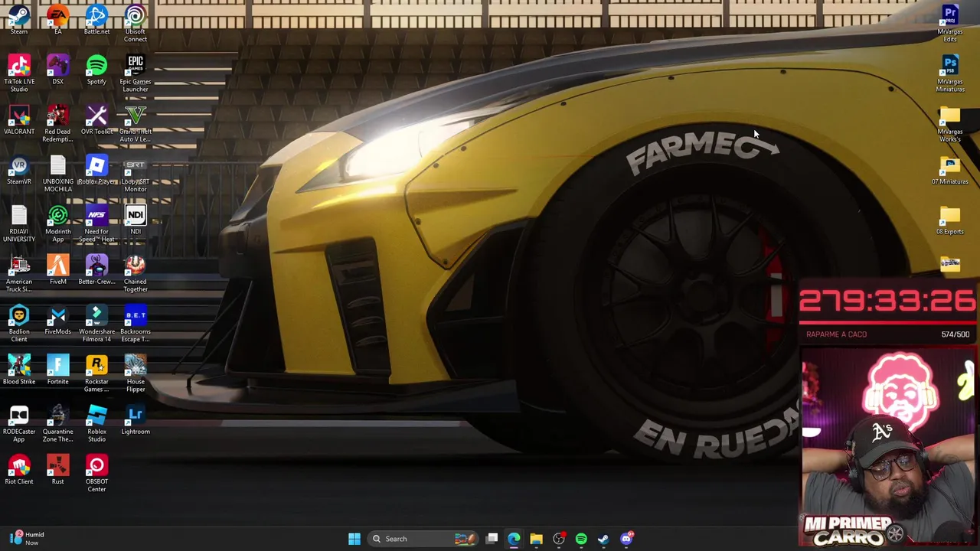Open Steam from the taskbar
This screenshot has width=980, height=551.
603,539
